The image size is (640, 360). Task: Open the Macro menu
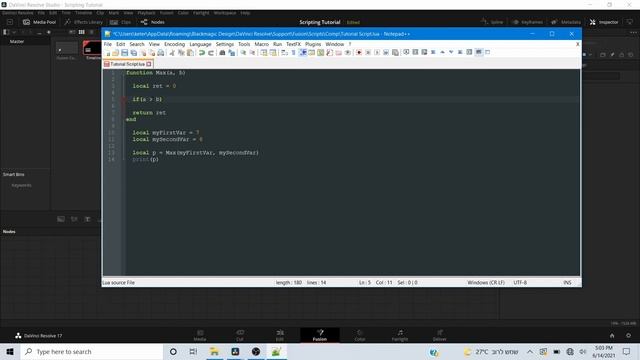[261, 44]
